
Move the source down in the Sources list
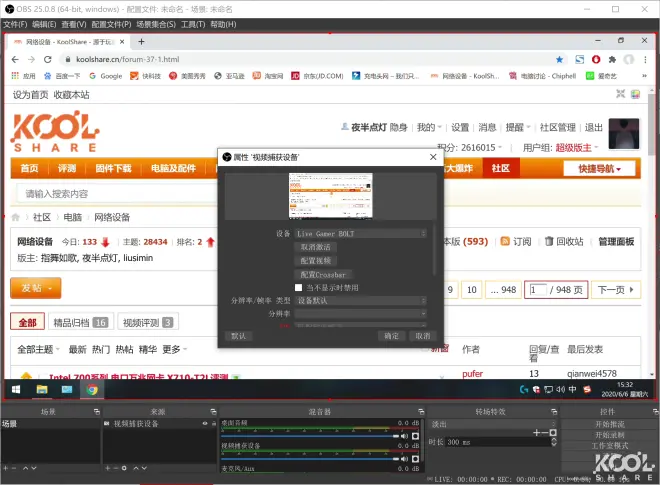coord(145,468)
